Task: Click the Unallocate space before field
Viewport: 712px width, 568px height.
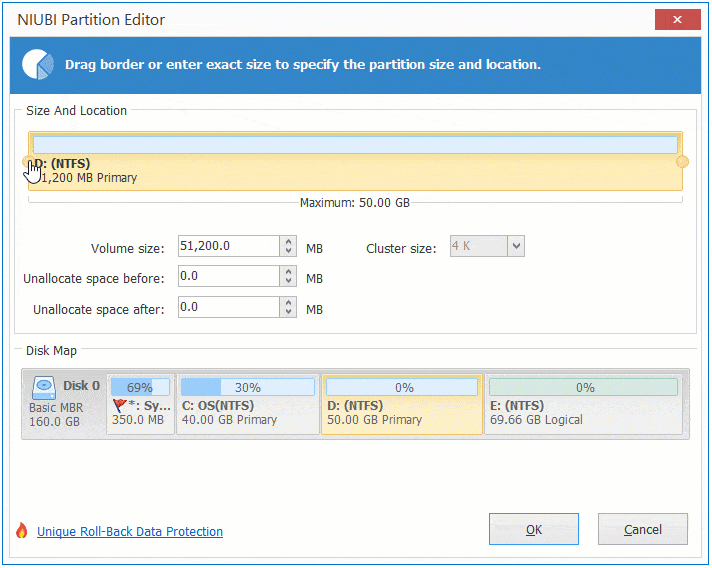Action: [227, 277]
